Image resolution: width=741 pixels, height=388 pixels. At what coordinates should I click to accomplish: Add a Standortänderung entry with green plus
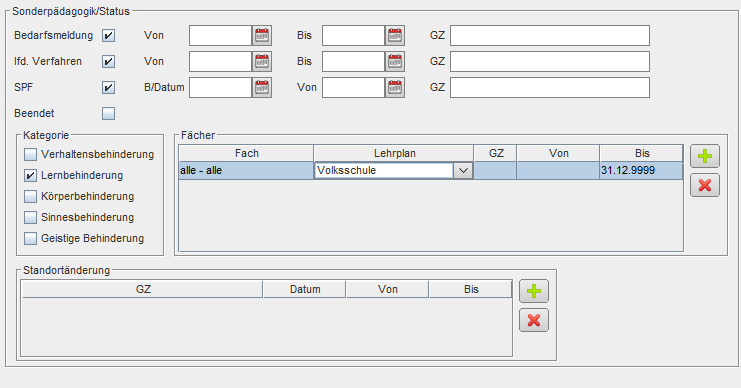coord(534,291)
